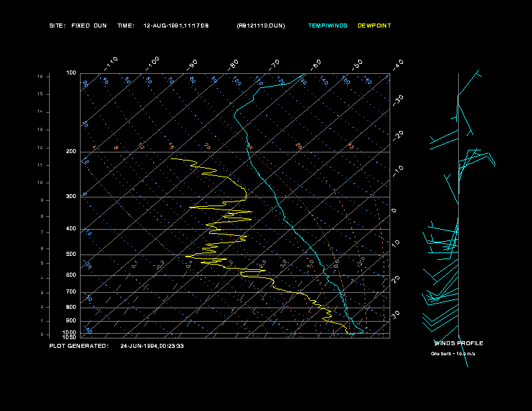Click the 700 pressure level label
The width and height of the screenshot is (532, 411).
pos(71,291)
